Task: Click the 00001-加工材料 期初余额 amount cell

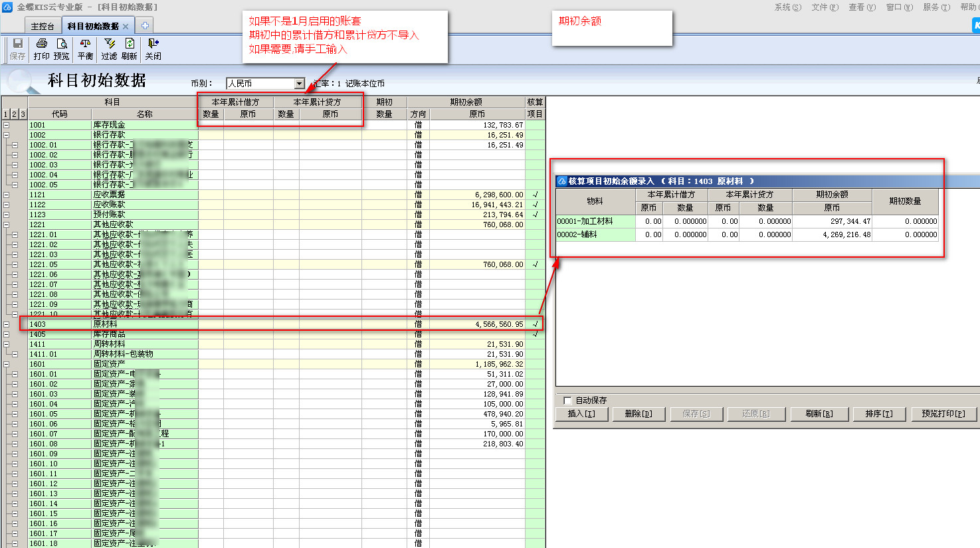Action: pos(832,222)
